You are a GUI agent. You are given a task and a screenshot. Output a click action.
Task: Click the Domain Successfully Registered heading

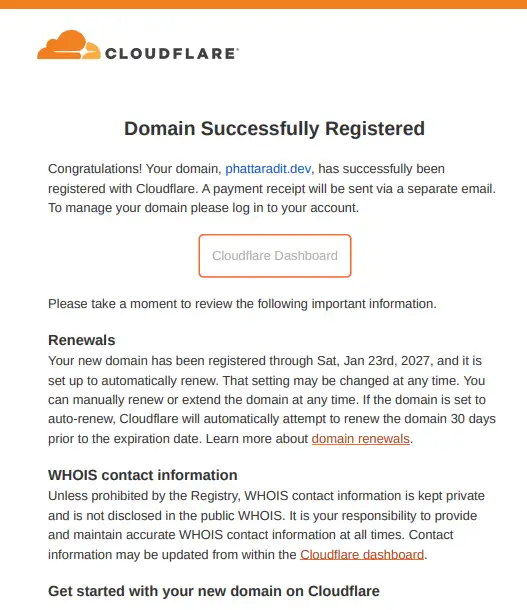click(275, 128)
